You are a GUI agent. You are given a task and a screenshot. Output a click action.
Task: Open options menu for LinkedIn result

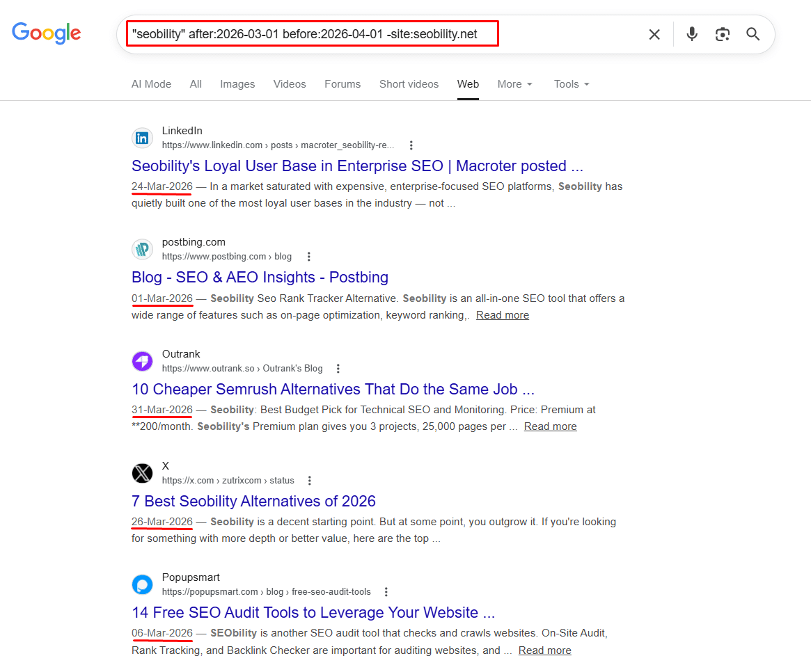point(411,145)
